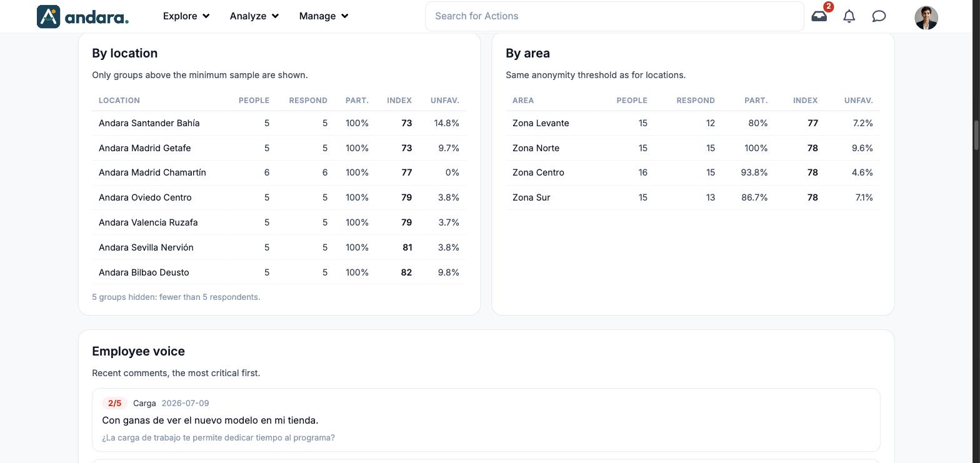Select the Andara Sevilla Nervión row
Screen dimensions: 980x463
(279, 247)
